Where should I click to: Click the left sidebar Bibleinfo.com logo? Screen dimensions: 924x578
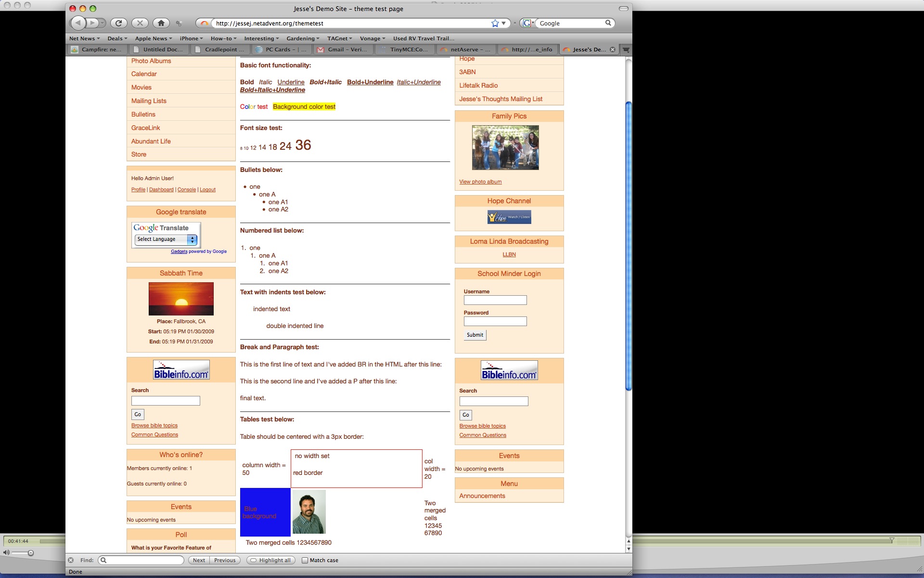[x=181, y=370]
